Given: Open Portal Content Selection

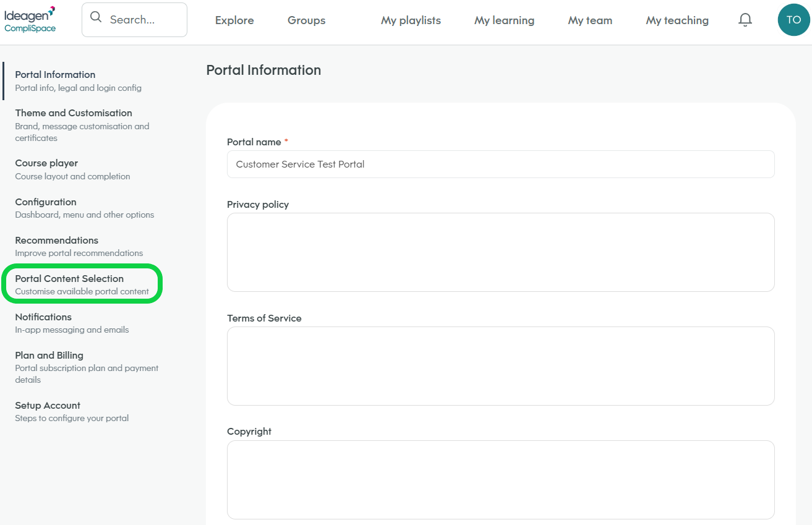Looking at the screenshot, I should click(69, 278).
